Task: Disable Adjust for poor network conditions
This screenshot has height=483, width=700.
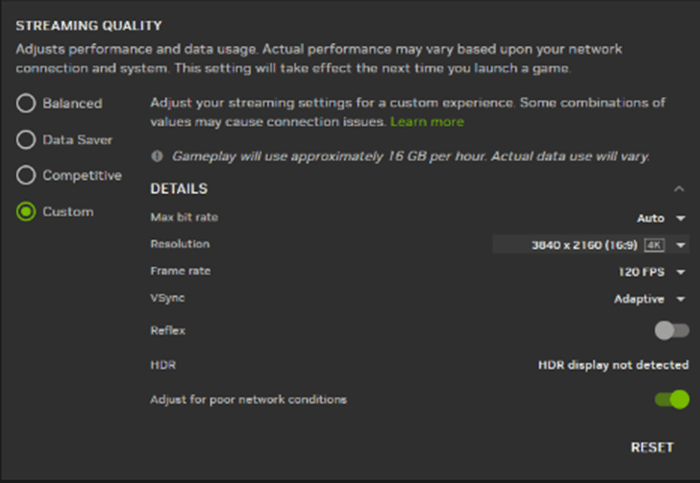Action: tap(671, 400)
